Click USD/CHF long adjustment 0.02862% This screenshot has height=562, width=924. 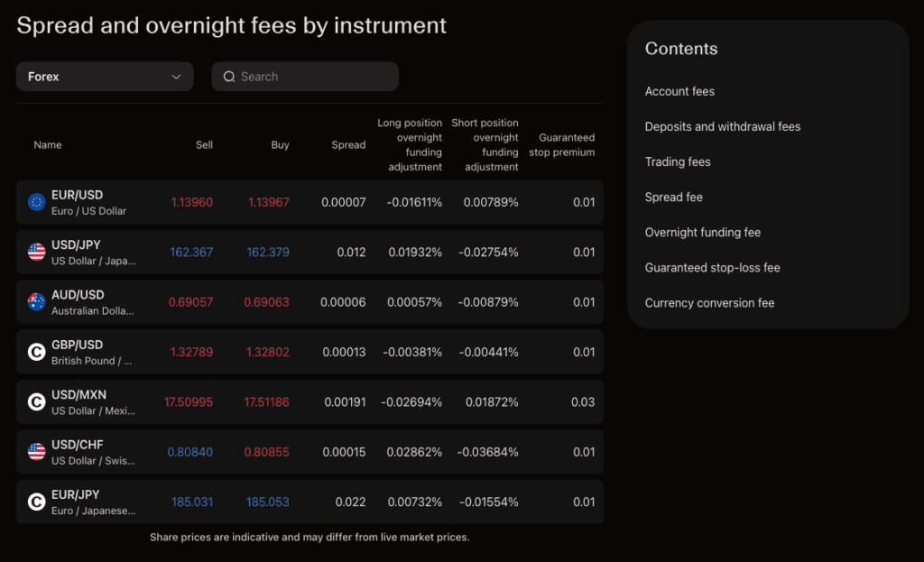(414, 453)
